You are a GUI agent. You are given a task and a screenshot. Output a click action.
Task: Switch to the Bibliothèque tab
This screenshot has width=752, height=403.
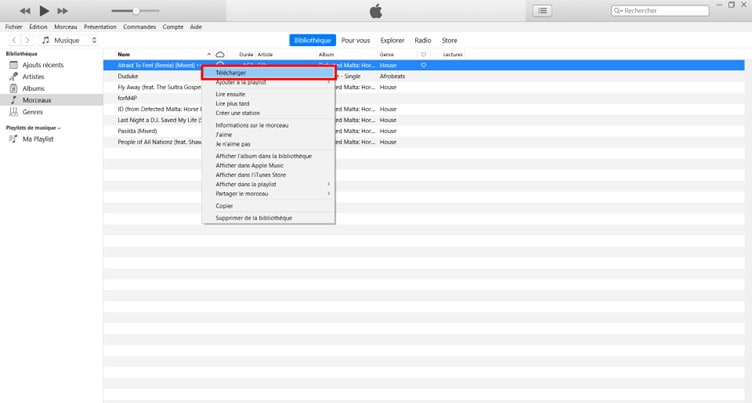pos(312,40)
